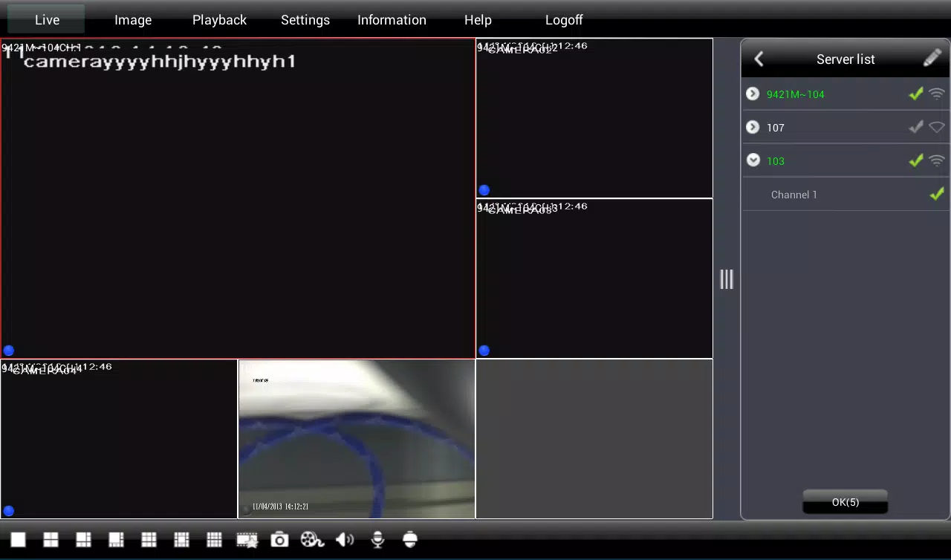Screen dimensions: 951x560
Task: Select the four-camera 2x2 grid layout
Action: [51, 540]
